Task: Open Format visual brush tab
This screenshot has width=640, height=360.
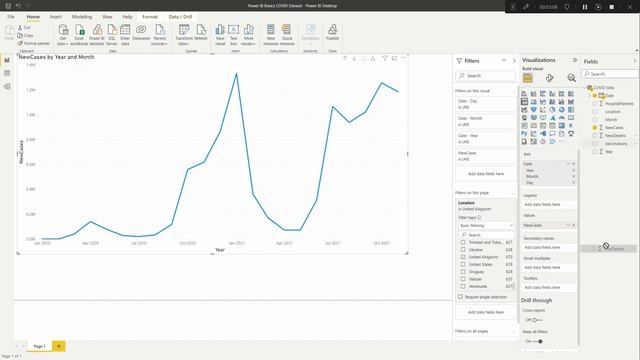Action: 549,78
